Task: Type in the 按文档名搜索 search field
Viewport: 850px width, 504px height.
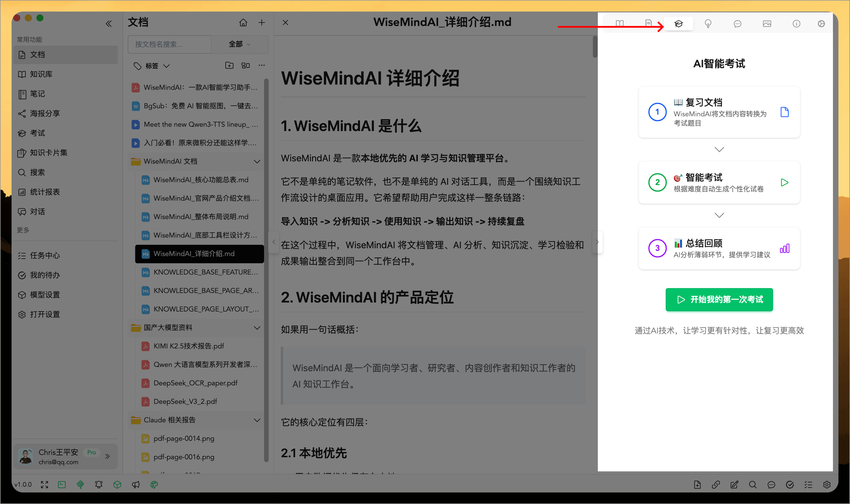Action: pyautogui.click(x=169, y=44)
